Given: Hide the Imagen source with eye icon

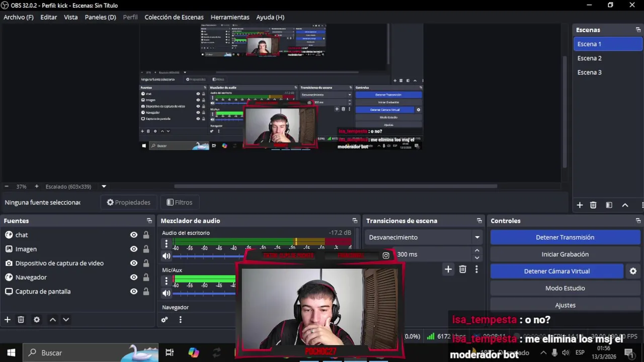Looking at the screenshot, I should coord(134,249).
